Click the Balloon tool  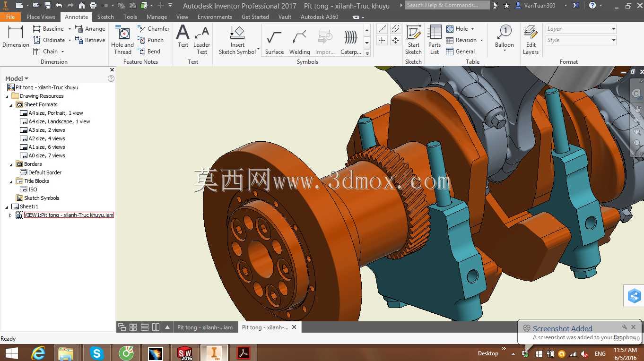click(505, 36)
